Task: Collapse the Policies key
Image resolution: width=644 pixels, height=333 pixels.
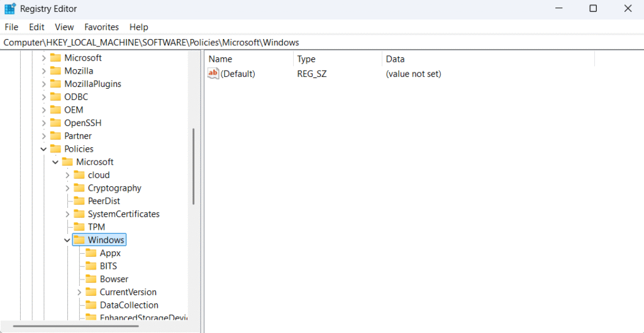Action: [x=43, y=149]
